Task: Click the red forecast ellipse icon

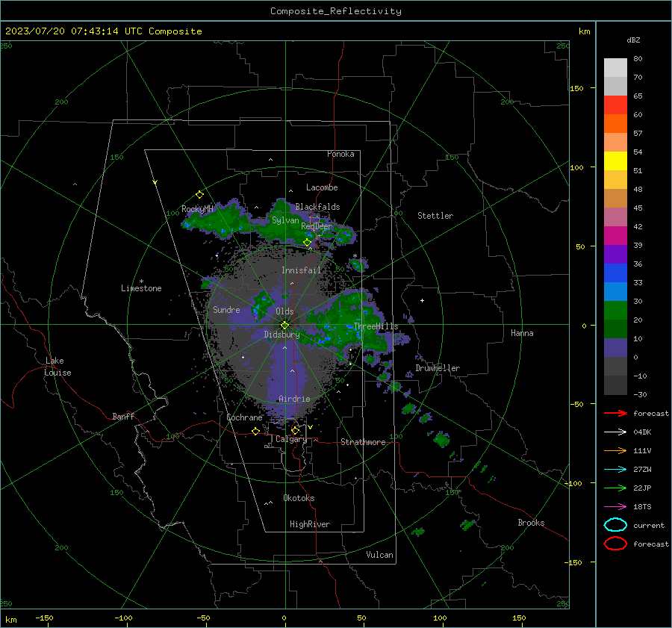Action: (x=615, y=544)
